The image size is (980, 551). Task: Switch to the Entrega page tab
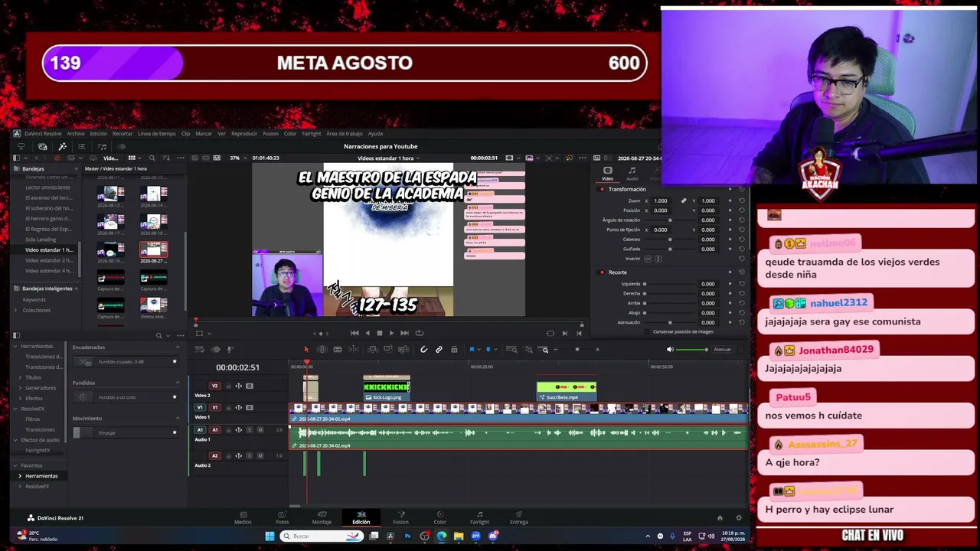519,518
